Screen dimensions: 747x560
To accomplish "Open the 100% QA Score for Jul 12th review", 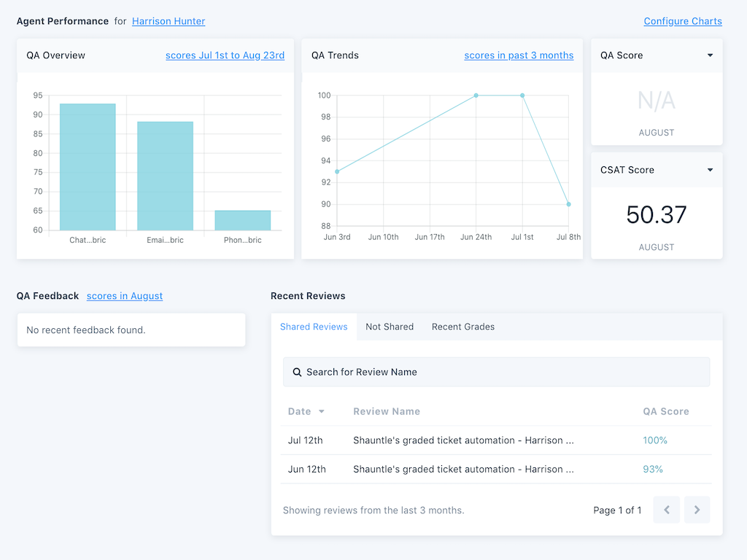I will click(x=654, y=440).
